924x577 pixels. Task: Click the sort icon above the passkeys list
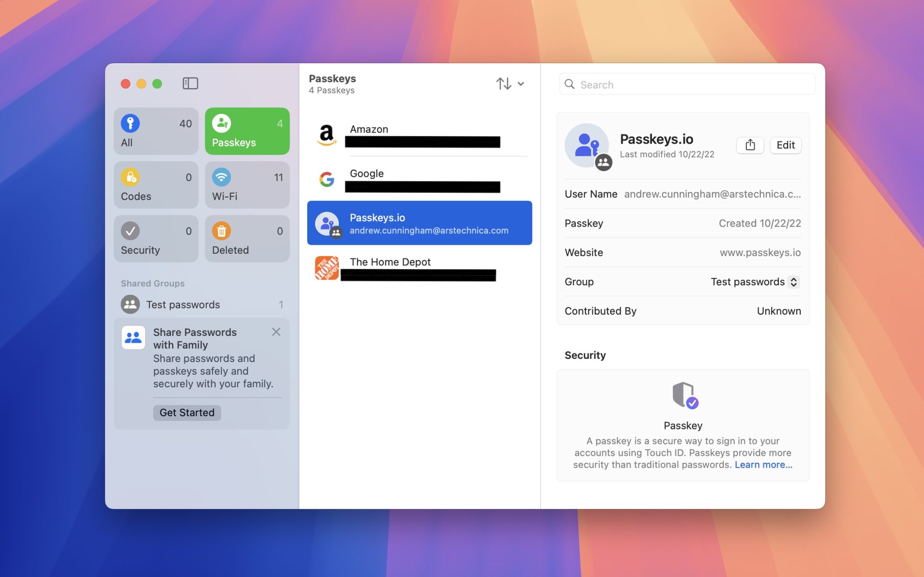[x=504, y=84]
